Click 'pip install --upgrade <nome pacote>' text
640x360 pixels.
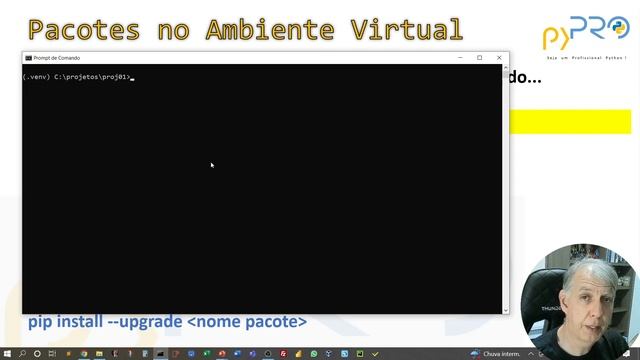click(167, 322)
